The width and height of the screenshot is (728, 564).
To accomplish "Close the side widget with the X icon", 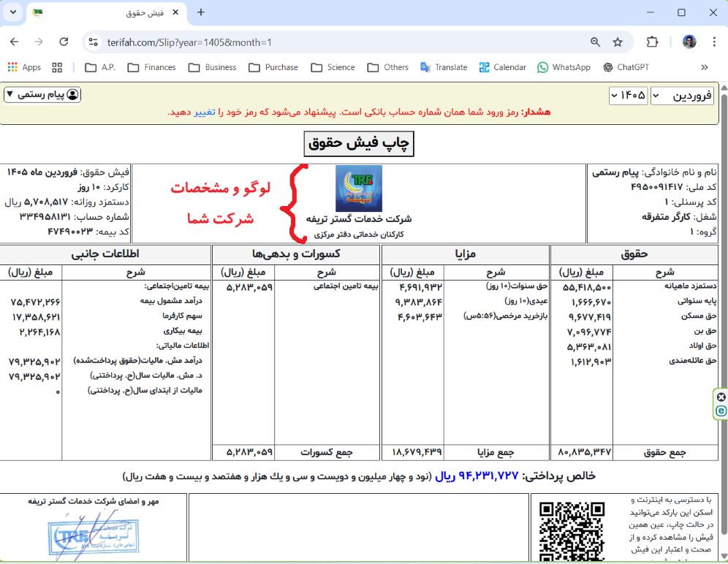I will (x=721, y=397).
